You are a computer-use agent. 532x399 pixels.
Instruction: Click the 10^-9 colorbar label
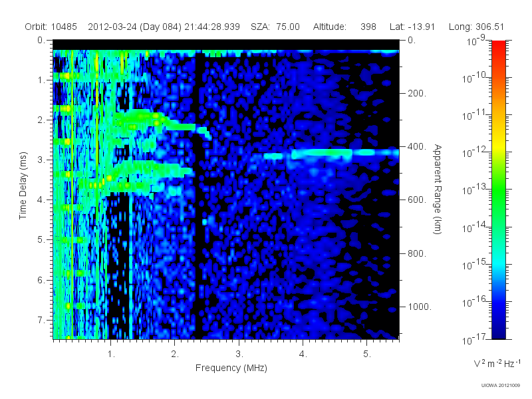pyautogui.click(x=477, y=41)
